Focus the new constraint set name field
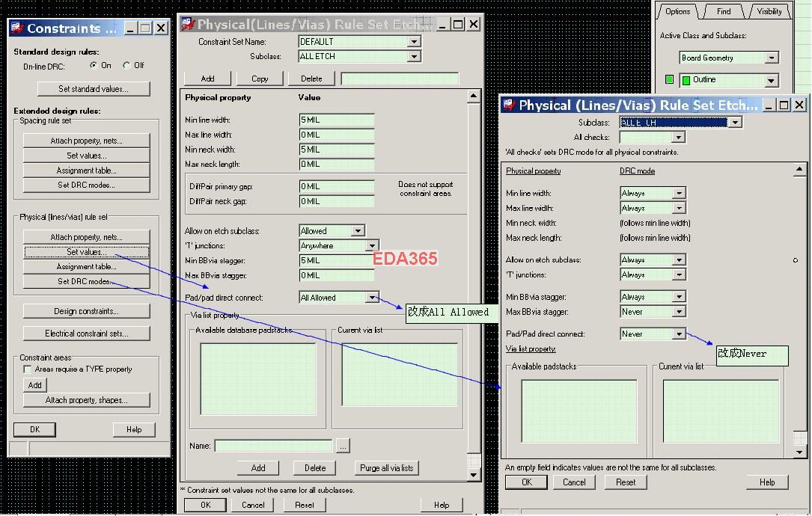 coord(400,79)
